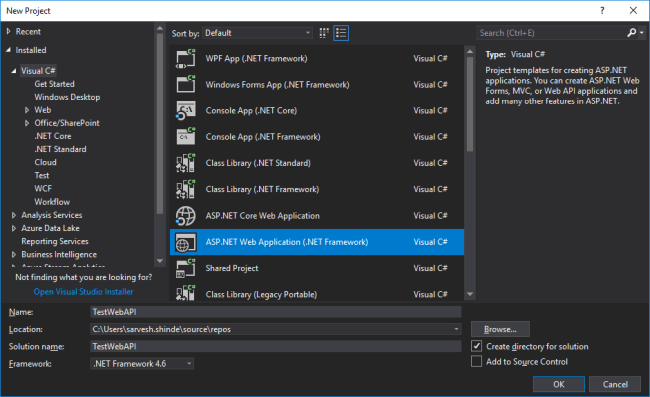The width and height of the screenshot is (650, 397).
Task: Switch to small icons view
Action: tap(324, 33)
